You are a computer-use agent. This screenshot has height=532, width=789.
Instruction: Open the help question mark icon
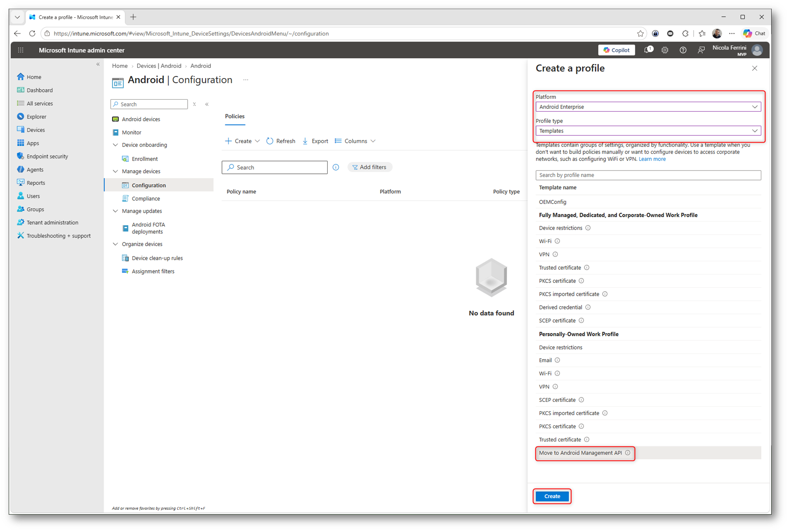tap(683, 50)
